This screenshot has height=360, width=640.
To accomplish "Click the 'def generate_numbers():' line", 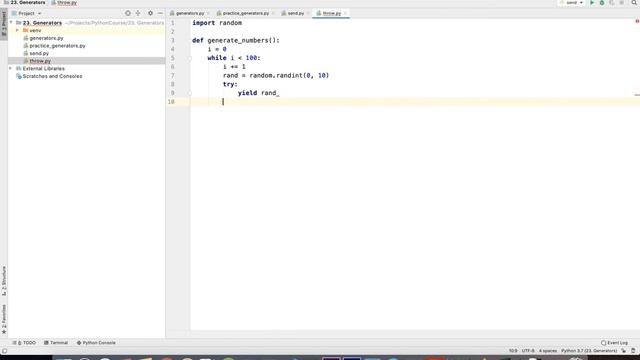I will 236,40.
